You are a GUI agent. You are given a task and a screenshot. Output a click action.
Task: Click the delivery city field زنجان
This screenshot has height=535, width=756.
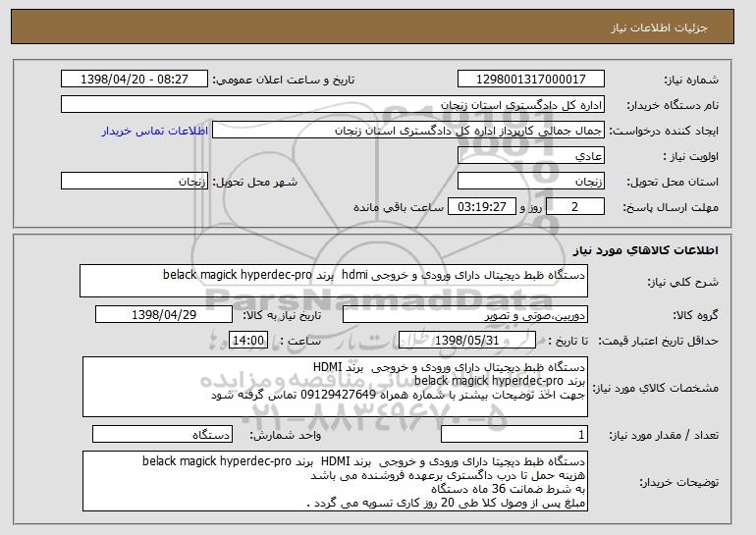click(x=135, y=182)
